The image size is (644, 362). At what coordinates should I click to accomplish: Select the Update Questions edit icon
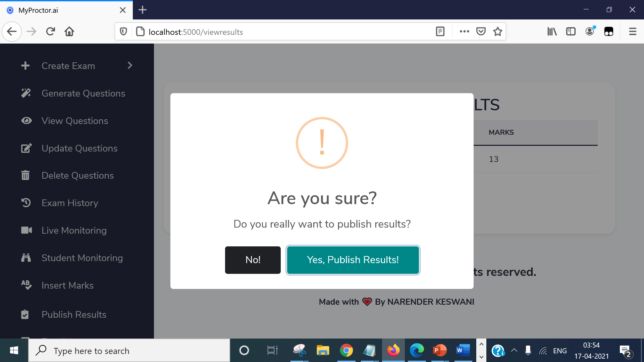pyautogui.click(x=25, y=147)
